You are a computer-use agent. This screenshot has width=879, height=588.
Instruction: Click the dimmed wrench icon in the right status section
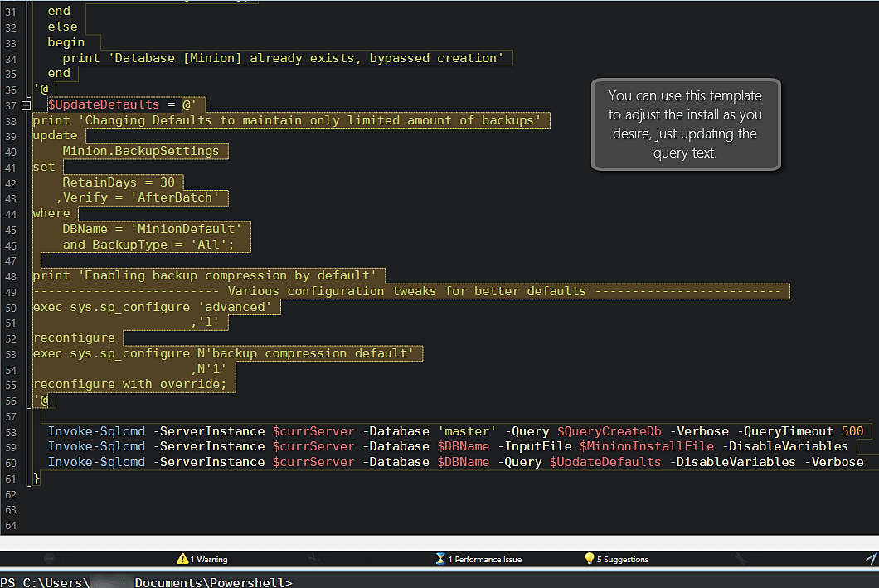point(739,558)
